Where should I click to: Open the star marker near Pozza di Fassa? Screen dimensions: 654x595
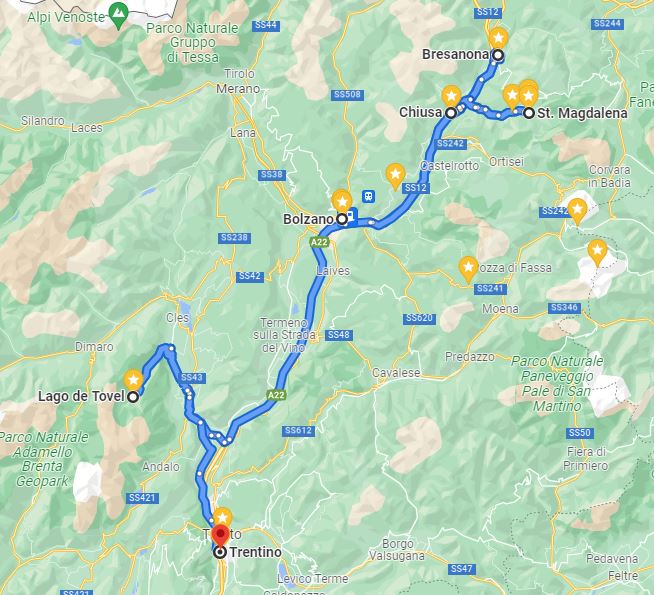(x=468, y=268)
